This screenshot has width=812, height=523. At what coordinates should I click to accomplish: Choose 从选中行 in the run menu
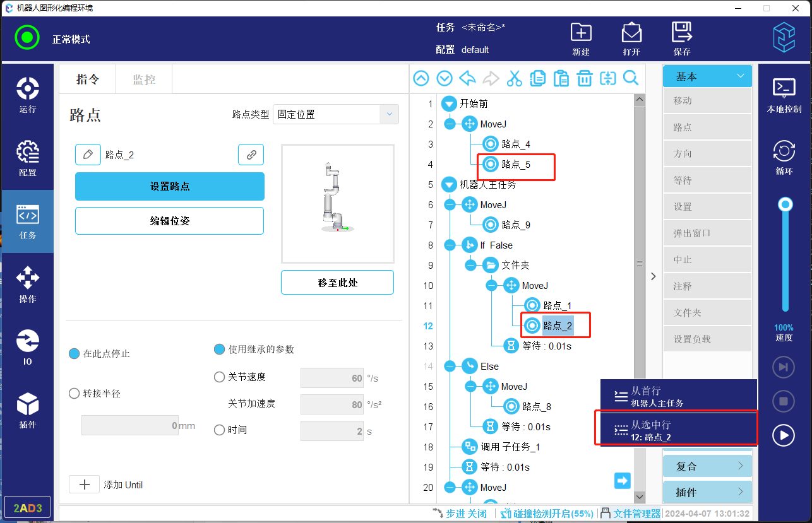pyautogui.click(x=676, y=429)
